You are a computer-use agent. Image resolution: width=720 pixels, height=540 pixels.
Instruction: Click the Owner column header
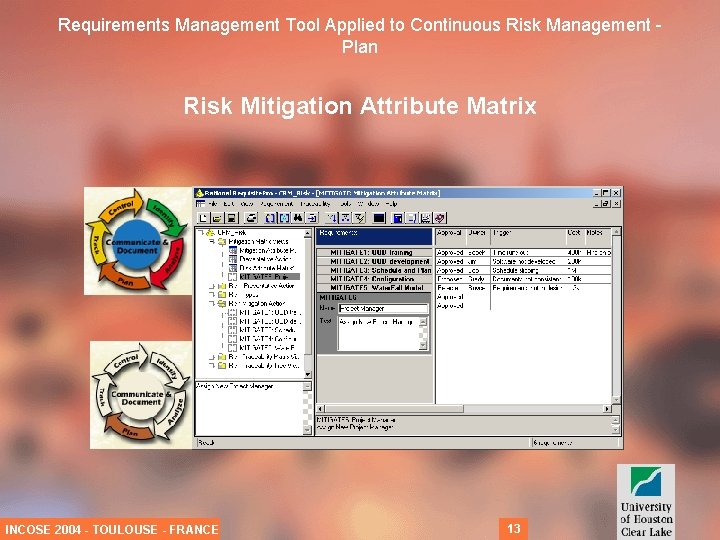point(479,236)
